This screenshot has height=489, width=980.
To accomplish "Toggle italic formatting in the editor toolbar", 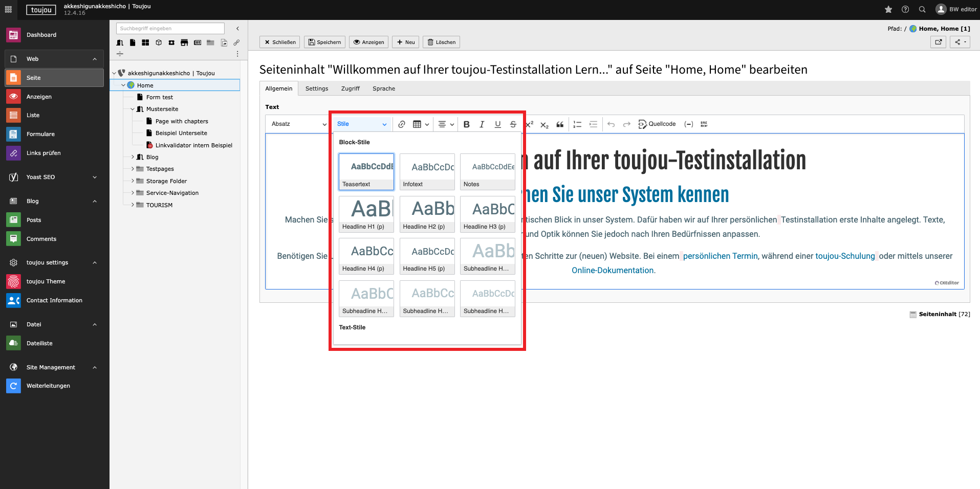I will pyautogui.click(x=482, y=124).
